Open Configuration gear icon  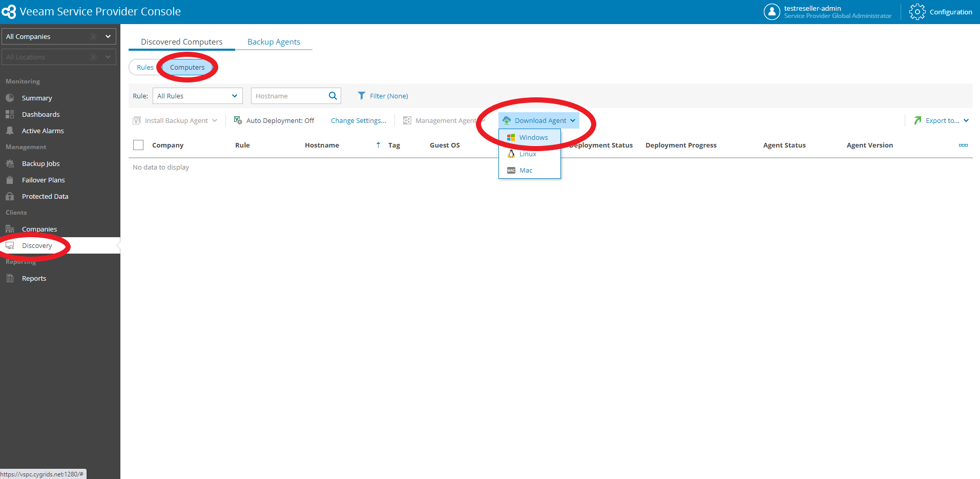click(x=917, y=12)
